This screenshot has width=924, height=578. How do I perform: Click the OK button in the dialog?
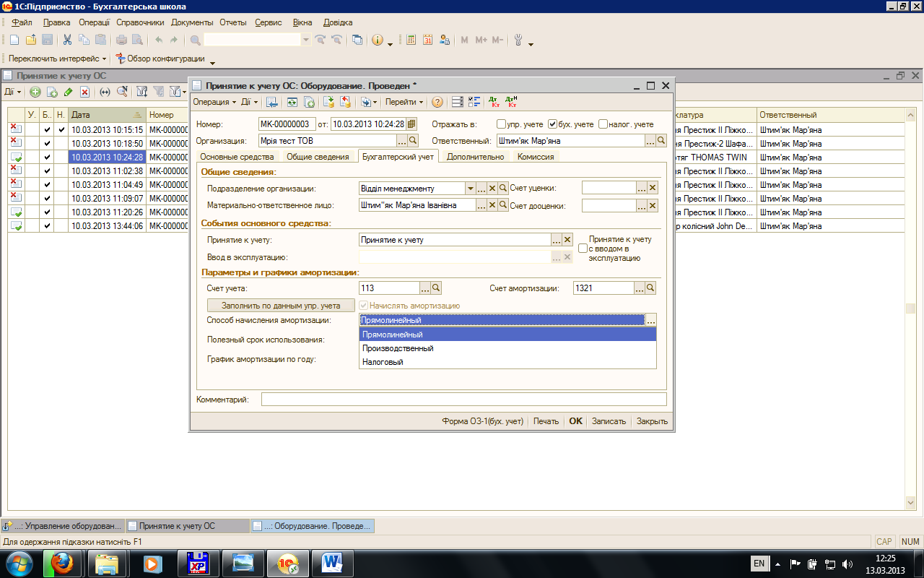point(575,421)
